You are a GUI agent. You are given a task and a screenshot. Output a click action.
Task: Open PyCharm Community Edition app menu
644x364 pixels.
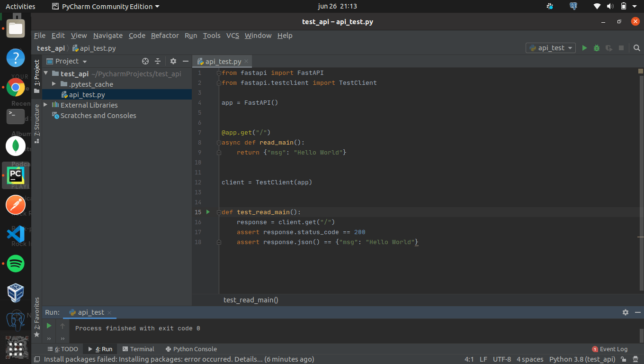coord(106,6)
